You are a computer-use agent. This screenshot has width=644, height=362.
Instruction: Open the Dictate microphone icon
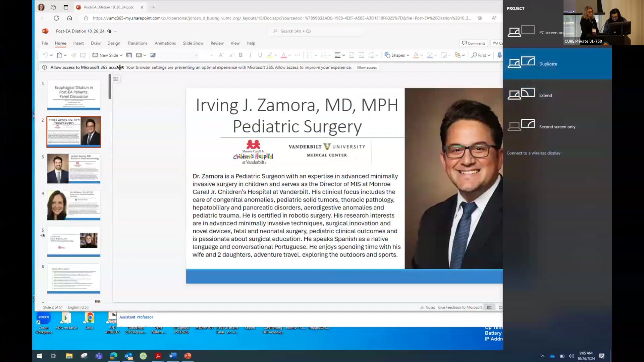pos(499,55)
